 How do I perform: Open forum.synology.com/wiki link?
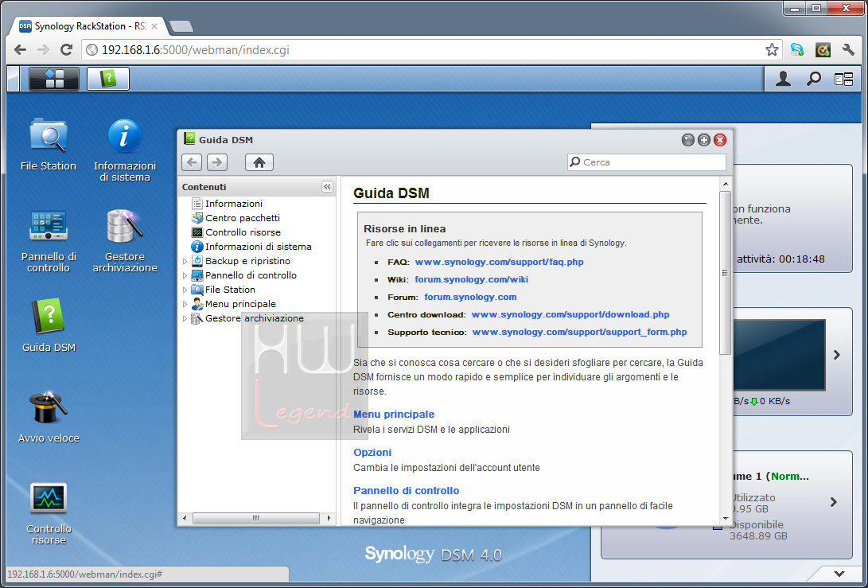point(471,279)
